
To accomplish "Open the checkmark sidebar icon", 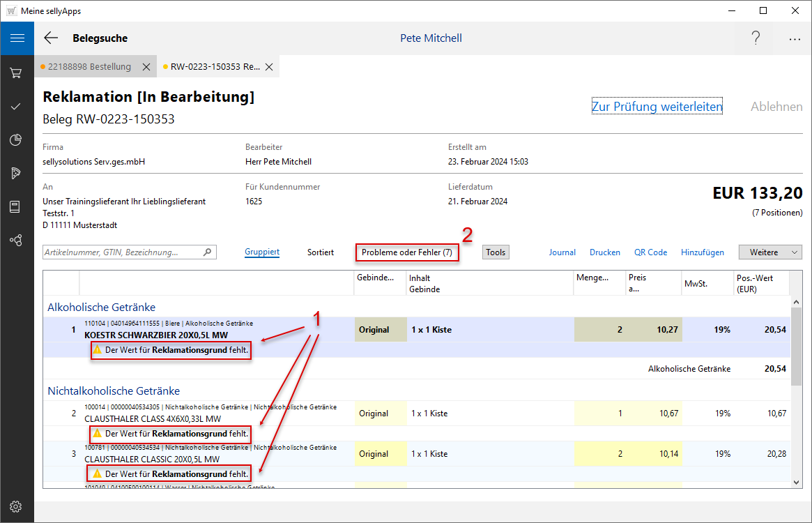I will pos(17,106).
